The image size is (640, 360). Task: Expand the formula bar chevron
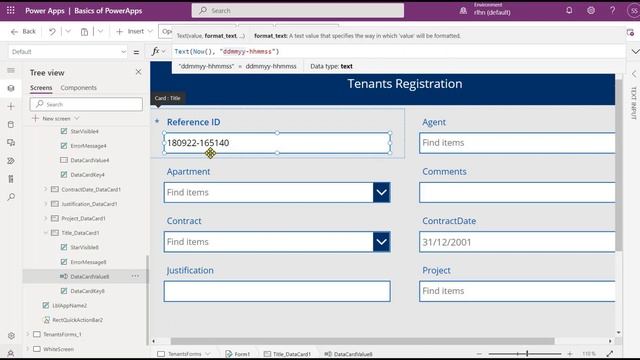pos(635,51)
